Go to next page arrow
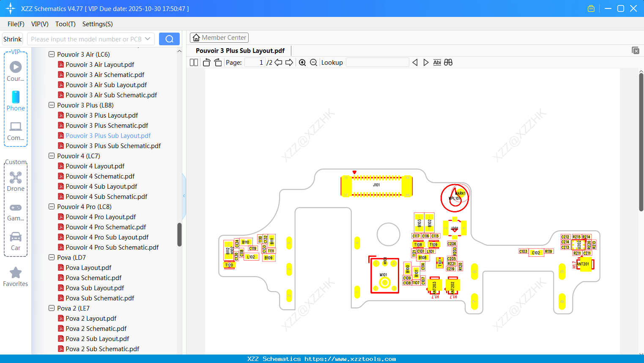 click(289, 63)
